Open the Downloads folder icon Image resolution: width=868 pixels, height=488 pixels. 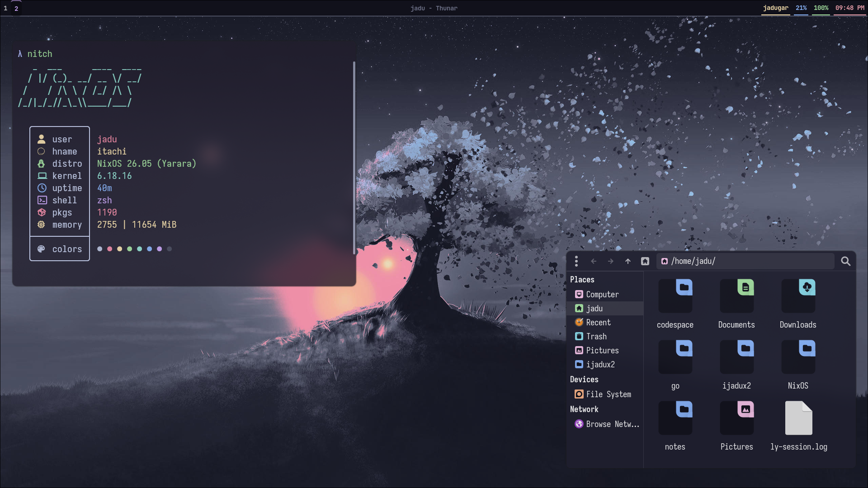pyautogui.click(x=797, y=296)
